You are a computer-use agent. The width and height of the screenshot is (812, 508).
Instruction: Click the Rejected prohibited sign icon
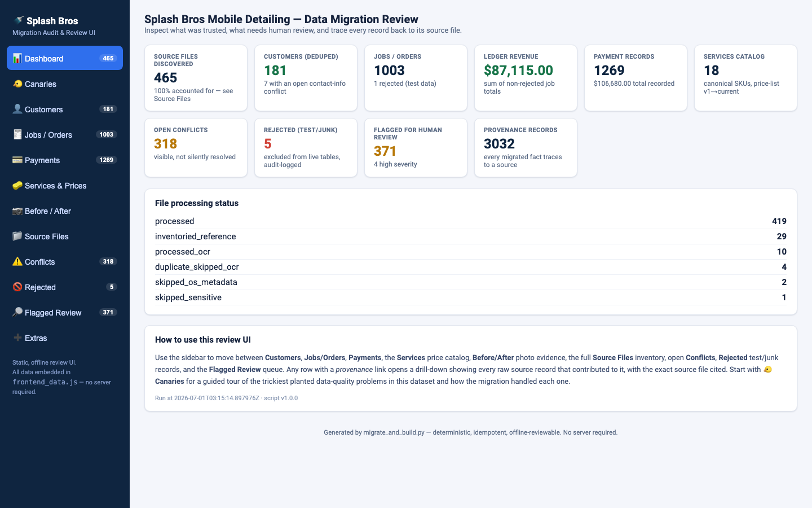coord(17,287)
